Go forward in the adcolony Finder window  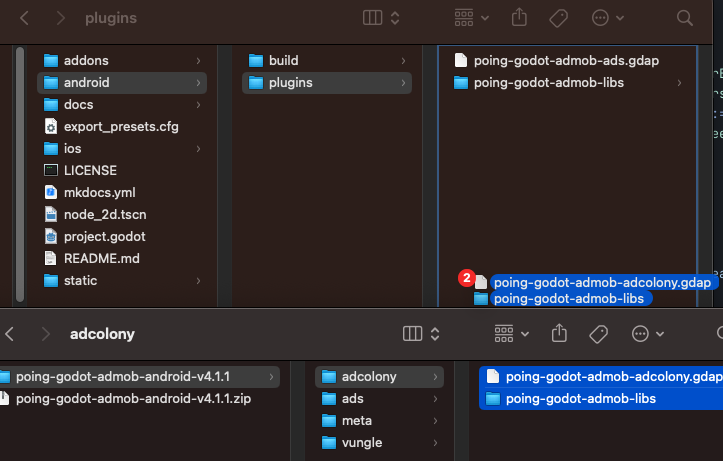coord(45,334)
